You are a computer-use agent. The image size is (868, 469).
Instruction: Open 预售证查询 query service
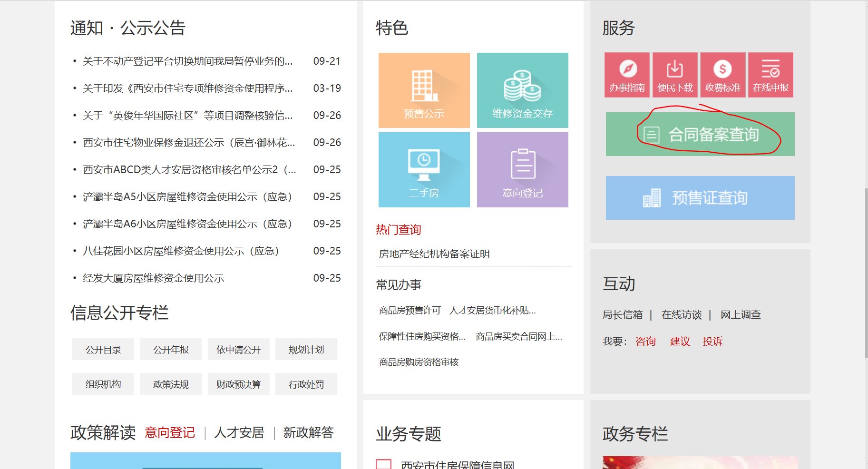click(699, 198)
